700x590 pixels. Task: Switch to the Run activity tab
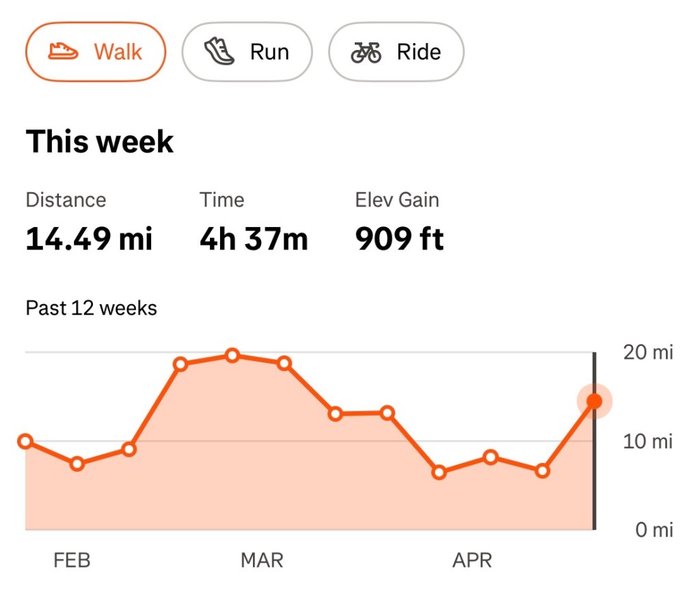tap(247, 52)
